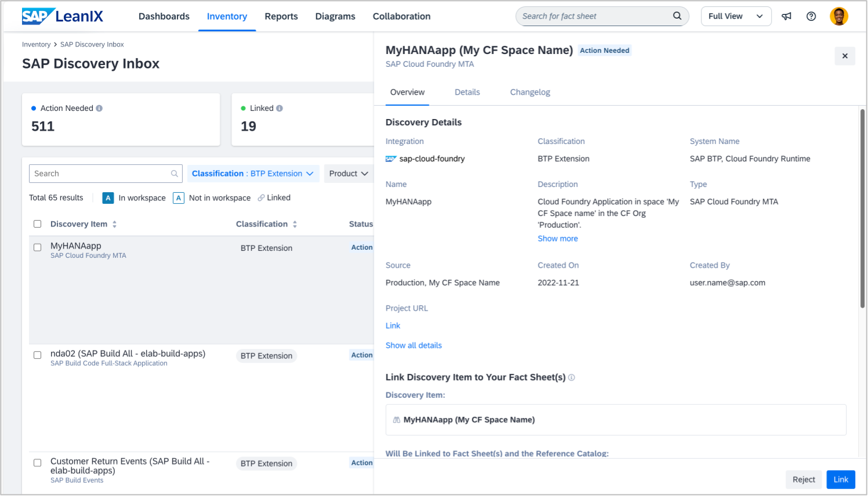Click BTP Extension cell in MyHANAapp row
Screen dimensions: 868x496
(266, 248)
